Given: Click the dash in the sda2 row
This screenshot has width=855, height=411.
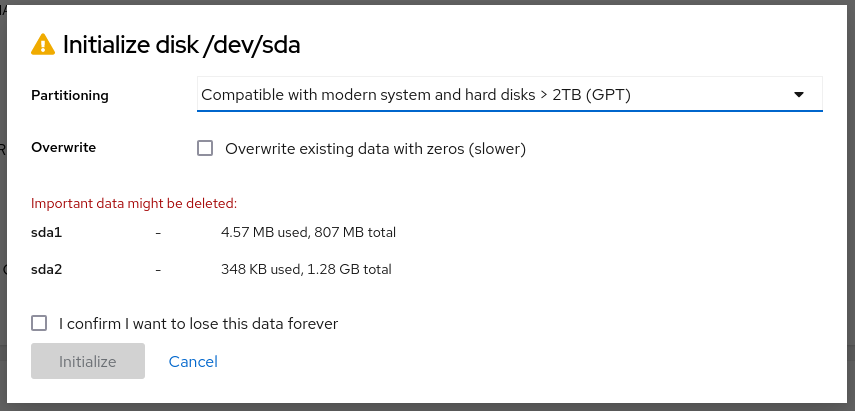Looking at the screenshot, I should point(158,269).
